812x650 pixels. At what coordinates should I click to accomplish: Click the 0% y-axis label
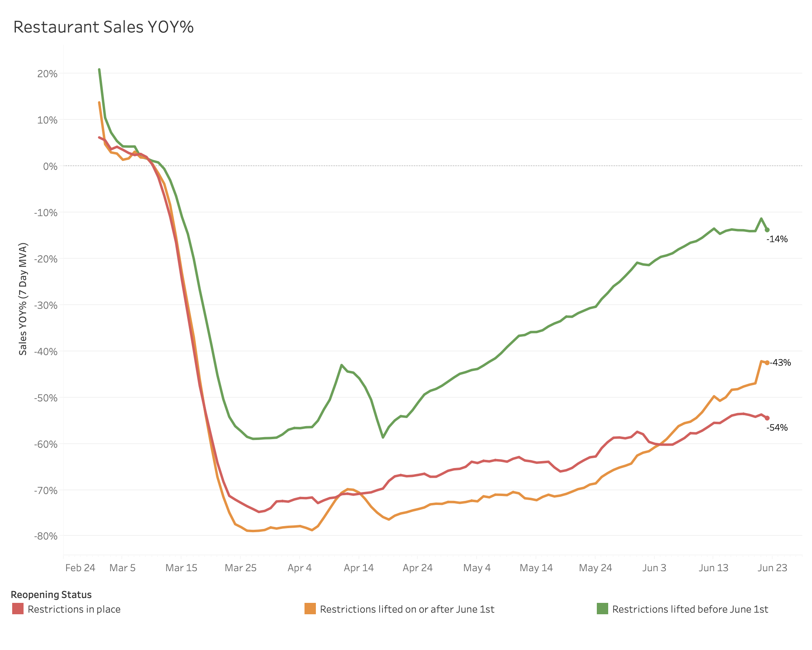(50, 166)
